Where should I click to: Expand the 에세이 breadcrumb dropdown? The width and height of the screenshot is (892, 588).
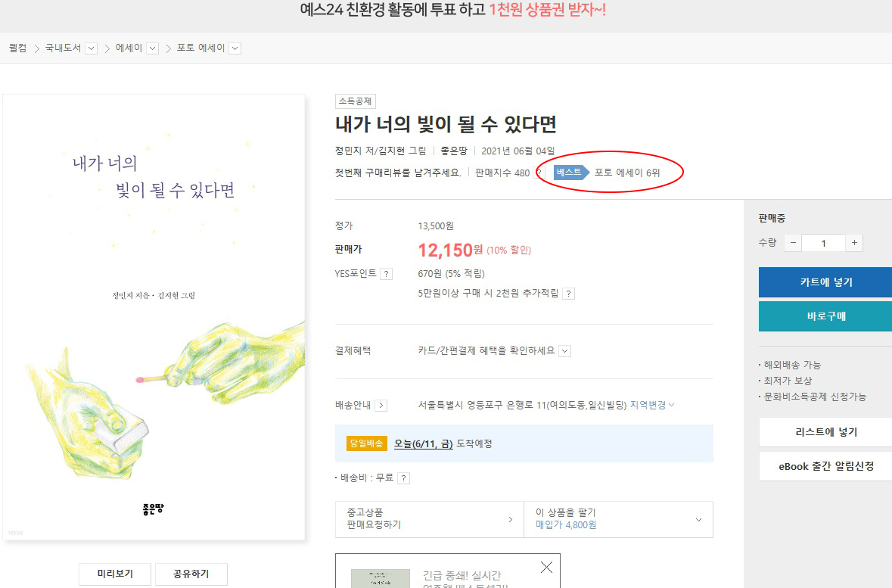coord(152,48)
